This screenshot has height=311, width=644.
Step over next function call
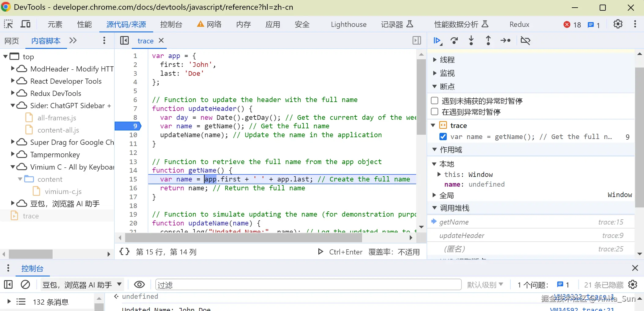point(454,41)
